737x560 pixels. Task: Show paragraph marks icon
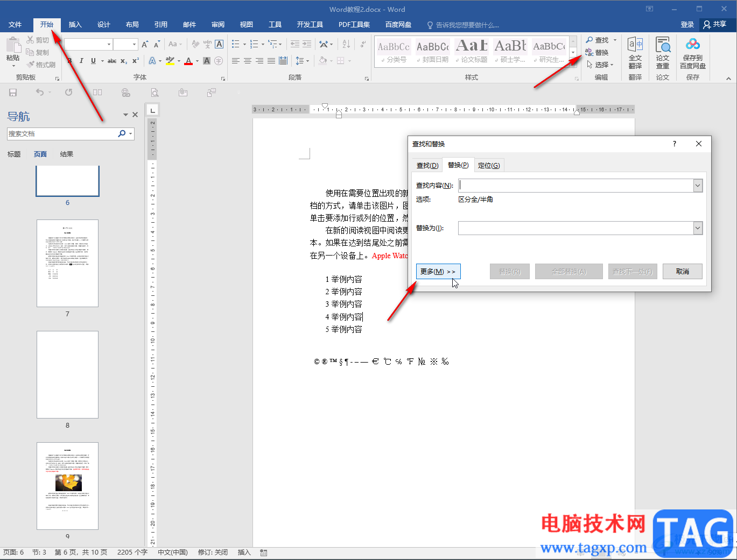(363, 44)
